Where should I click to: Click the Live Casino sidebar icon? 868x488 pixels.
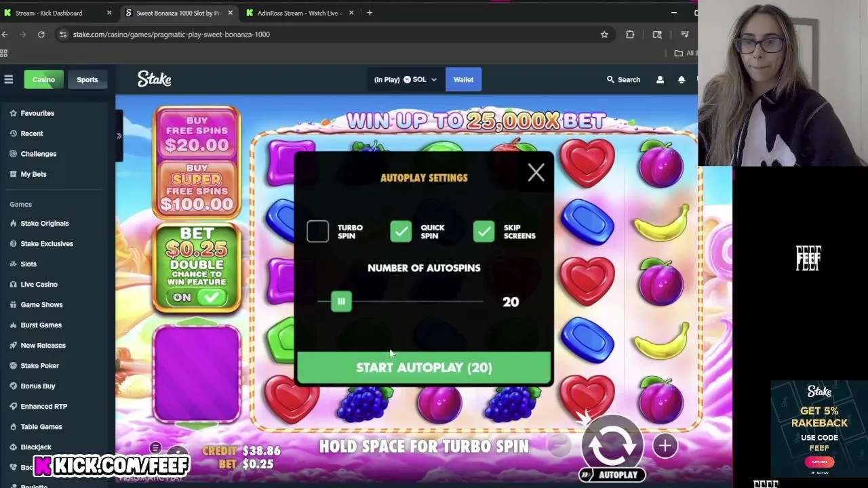13,284
